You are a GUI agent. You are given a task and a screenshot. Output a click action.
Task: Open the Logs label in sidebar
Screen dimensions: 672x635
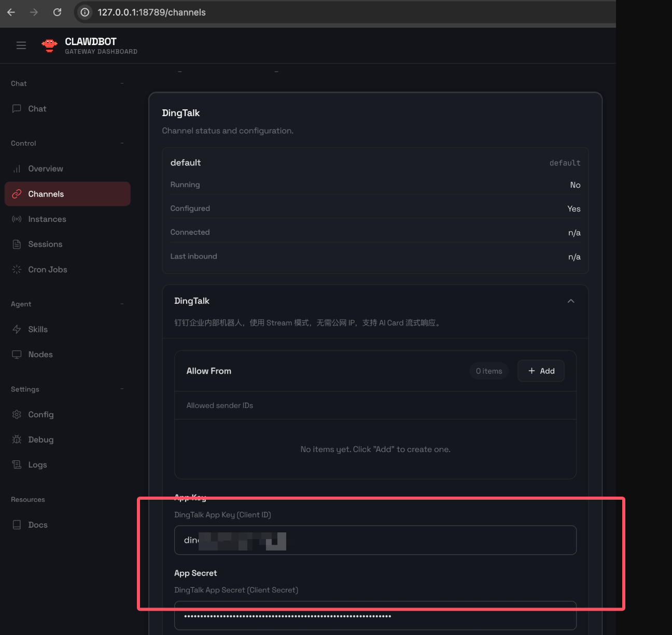[x=37, y=464]
